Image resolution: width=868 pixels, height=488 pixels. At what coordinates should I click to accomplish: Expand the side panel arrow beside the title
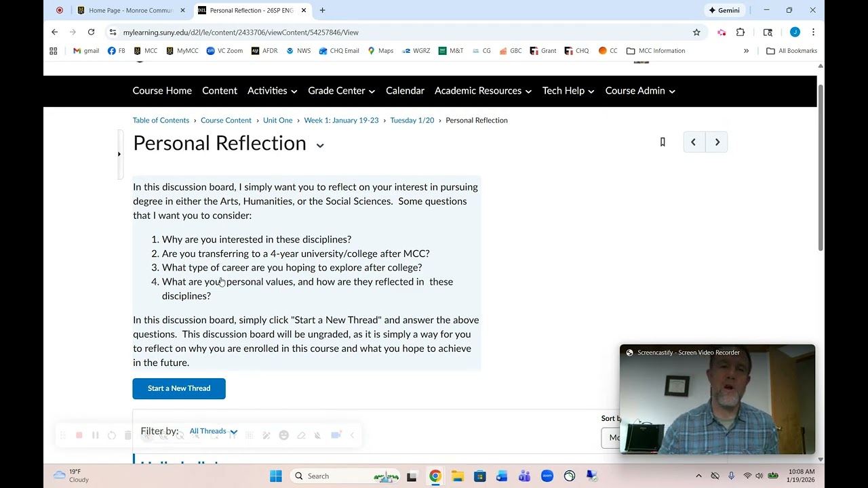[119, 155]
